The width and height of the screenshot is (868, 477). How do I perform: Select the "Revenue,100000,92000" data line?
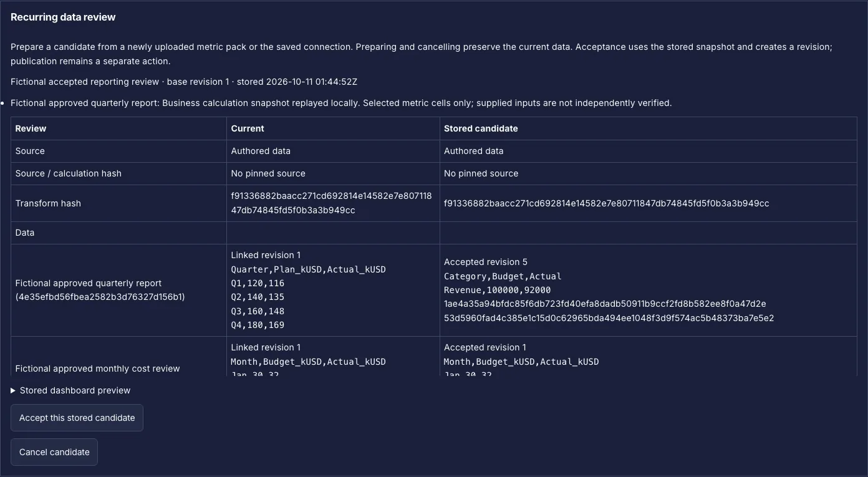[x=497, y=290]
